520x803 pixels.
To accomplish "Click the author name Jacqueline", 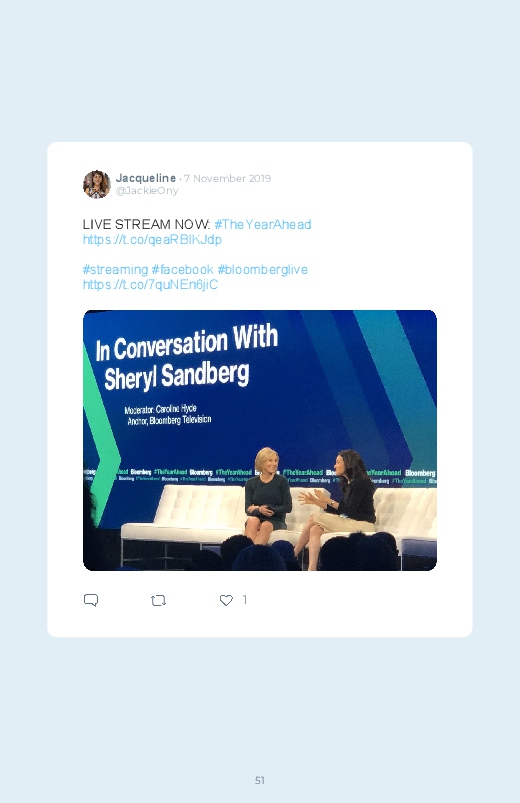I will (146, 178).
